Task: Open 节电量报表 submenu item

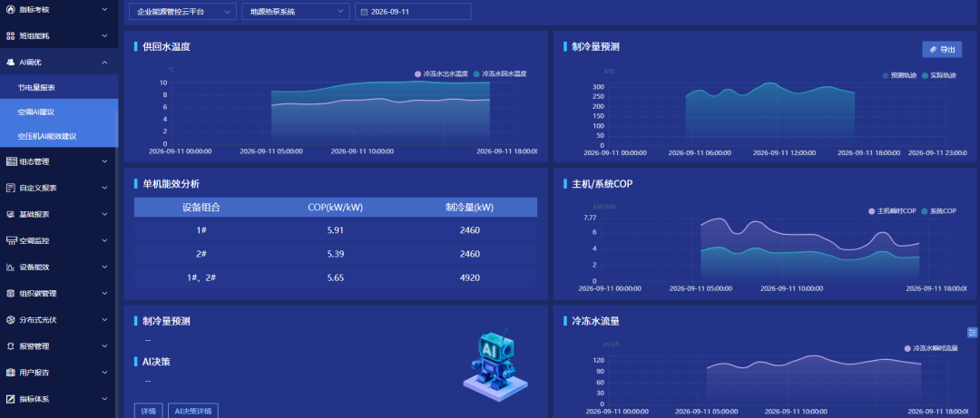Action: [x=59, y=87]
